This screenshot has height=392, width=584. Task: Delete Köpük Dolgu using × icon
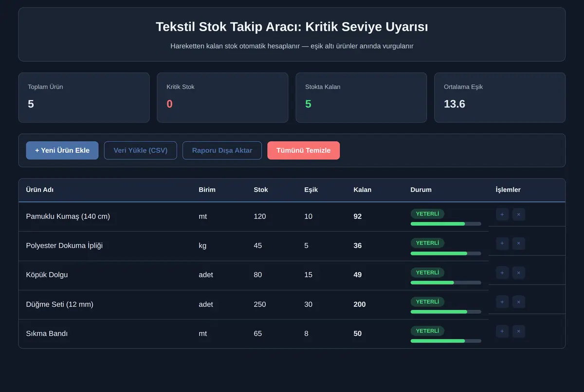coord(519,273)
